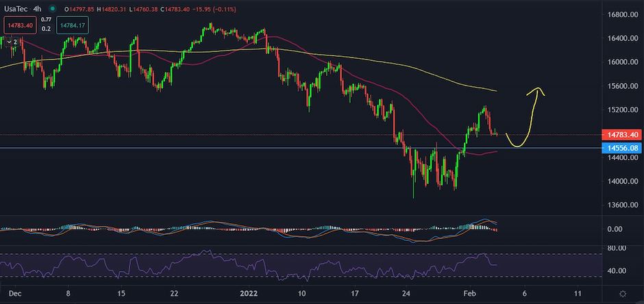Click the Feb label on the time axis
Viewport: 644px width, 304px height.
tap(469, 292)
